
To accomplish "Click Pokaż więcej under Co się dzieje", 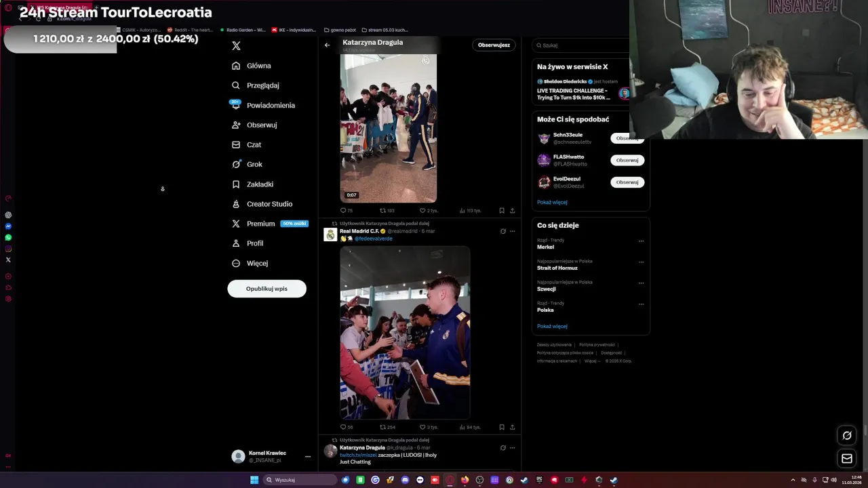I will click(x=552, y=327).
